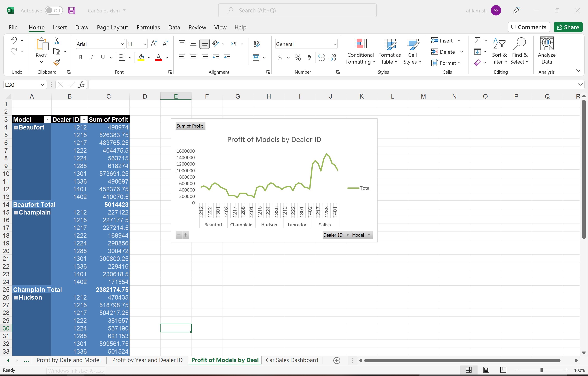
Task: Turn AutoSave on
Action: (x=54, y=10)
